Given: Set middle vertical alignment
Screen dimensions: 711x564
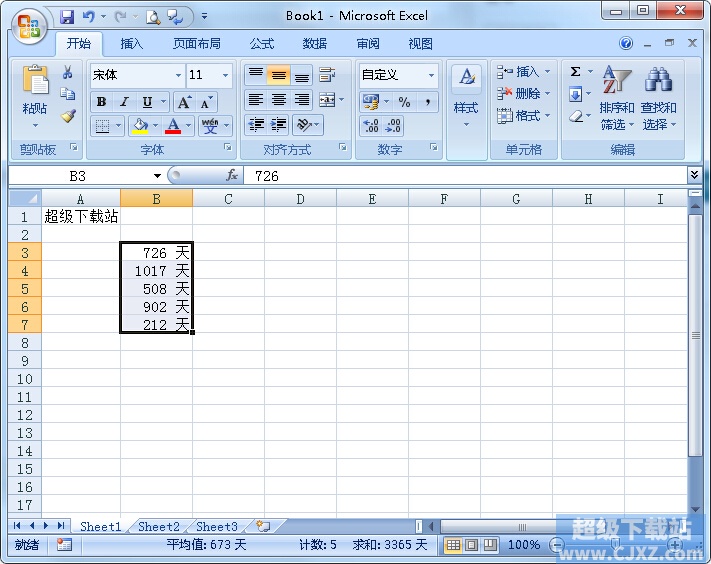Looking at the screenshot, I should (278, 75).
